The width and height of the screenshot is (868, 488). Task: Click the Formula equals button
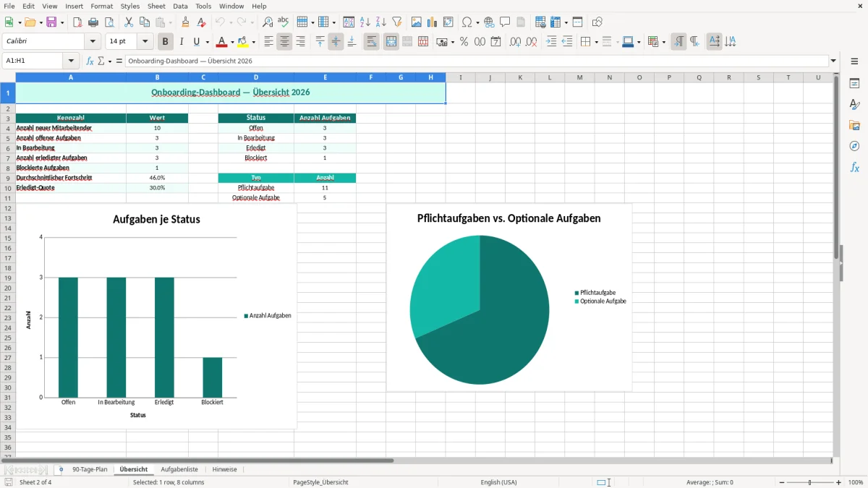119,61
